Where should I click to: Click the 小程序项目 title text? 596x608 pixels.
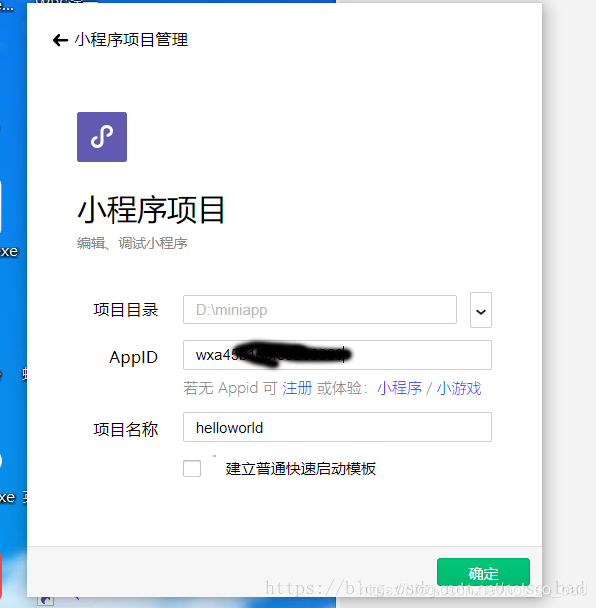click(151, 209)
